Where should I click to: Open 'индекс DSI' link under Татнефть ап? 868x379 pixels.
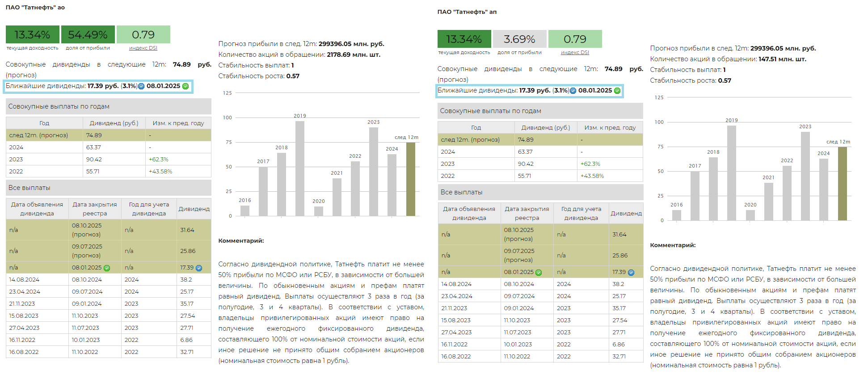tap(575, 53)
